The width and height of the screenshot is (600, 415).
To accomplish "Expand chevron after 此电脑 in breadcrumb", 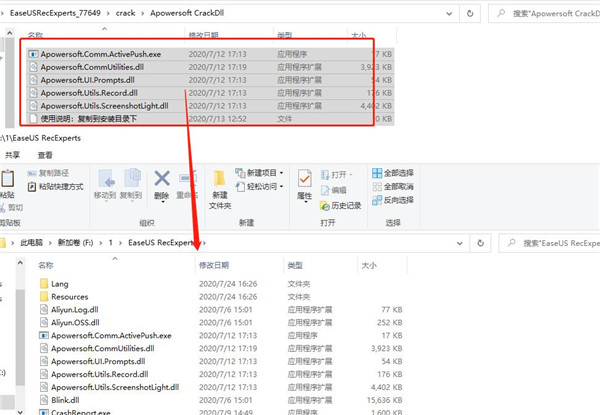I will (50, 243).
